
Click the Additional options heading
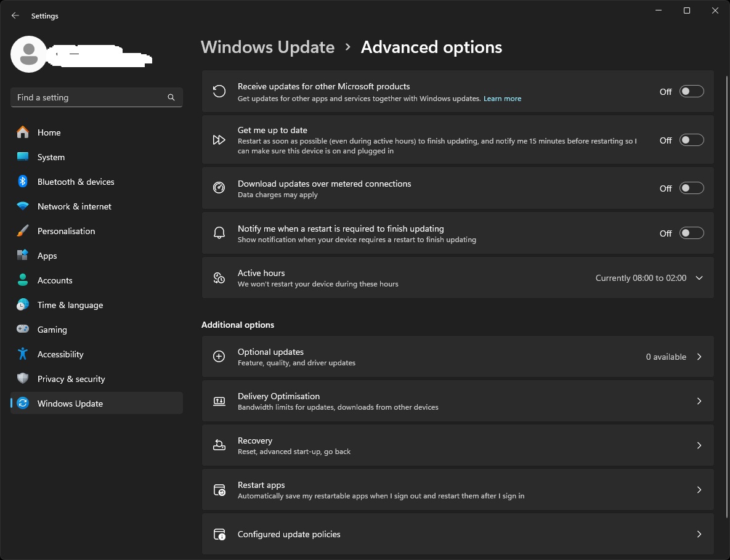click(237, 325)
